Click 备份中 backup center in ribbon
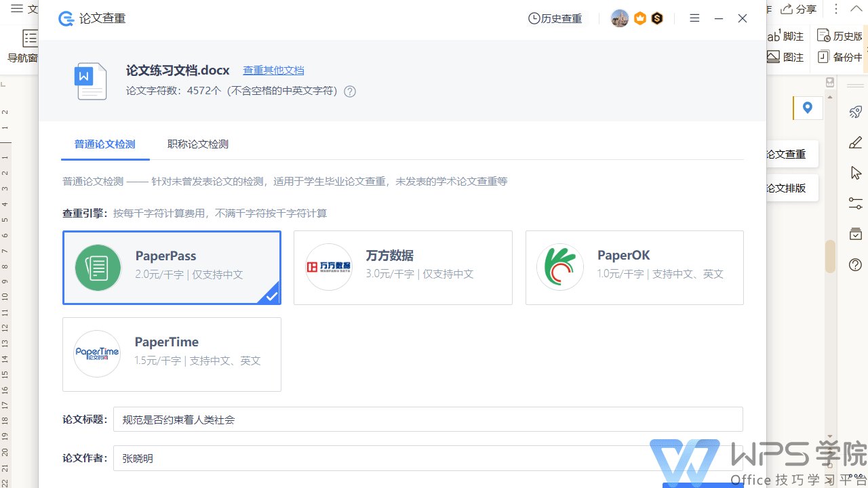This screenshot has width=868, height=488. [840, 57]
